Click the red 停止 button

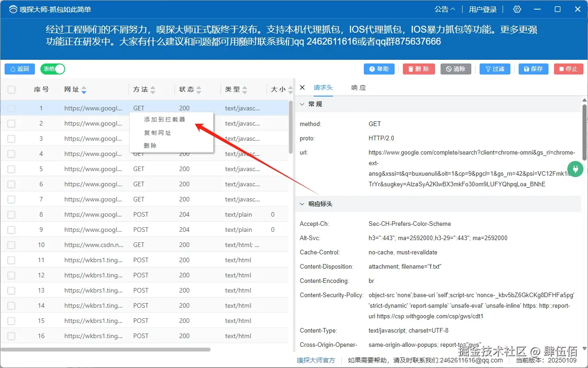(x=569, y=69)
